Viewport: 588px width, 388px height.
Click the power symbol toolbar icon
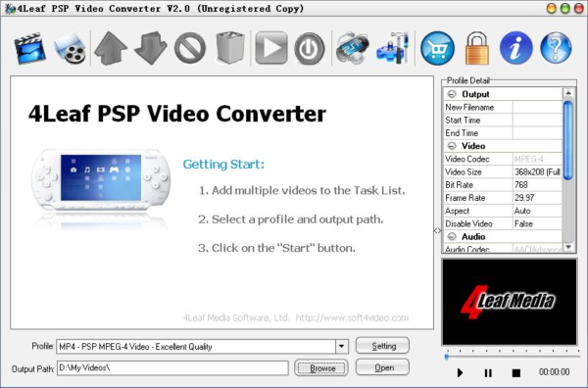click(310, 48)
